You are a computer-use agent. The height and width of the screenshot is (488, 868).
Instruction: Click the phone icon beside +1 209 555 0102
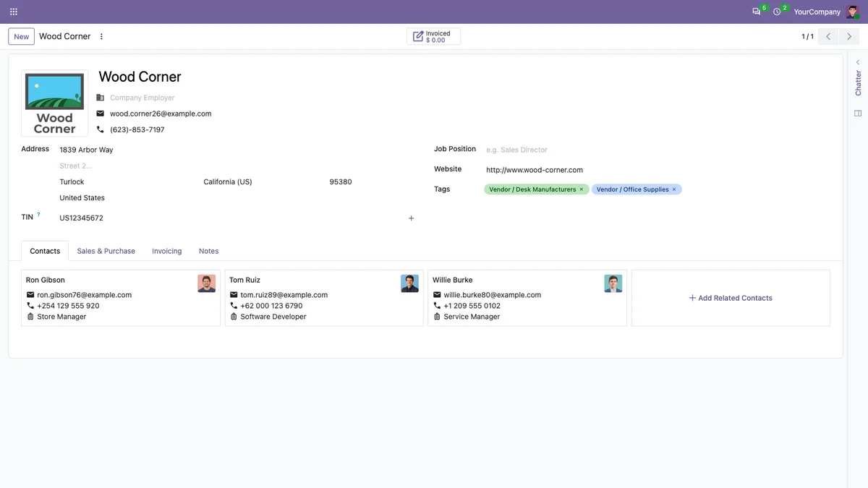point(437,306)
